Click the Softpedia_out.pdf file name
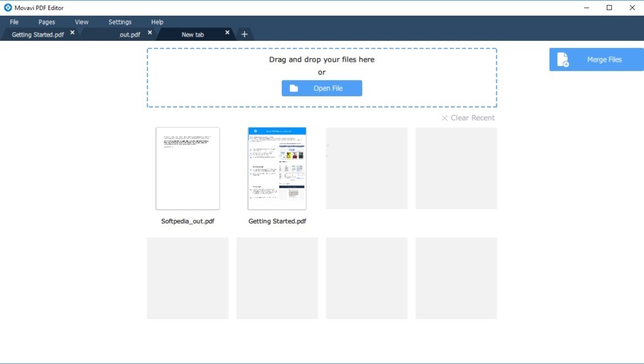 coord(187,221)
